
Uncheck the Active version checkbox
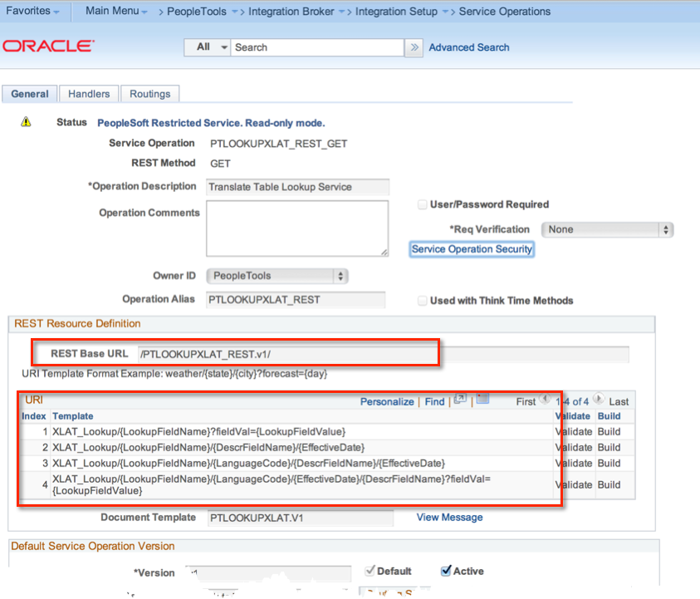446,571
